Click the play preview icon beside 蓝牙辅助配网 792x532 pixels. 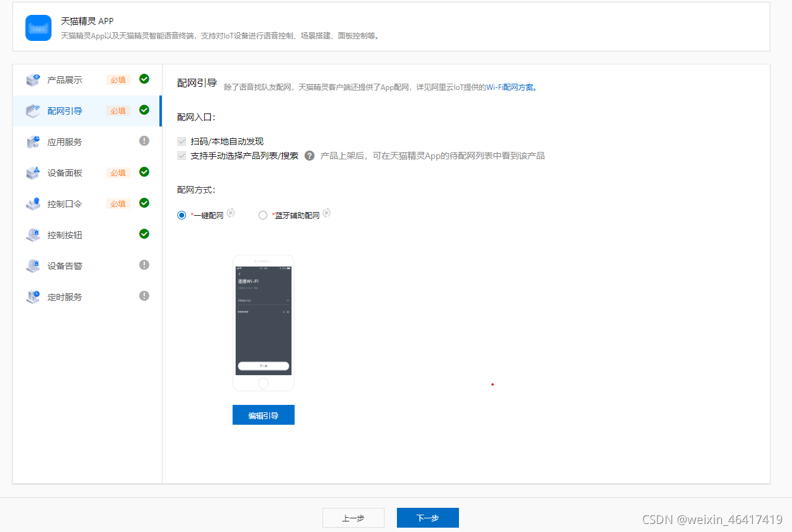[326, 213]
